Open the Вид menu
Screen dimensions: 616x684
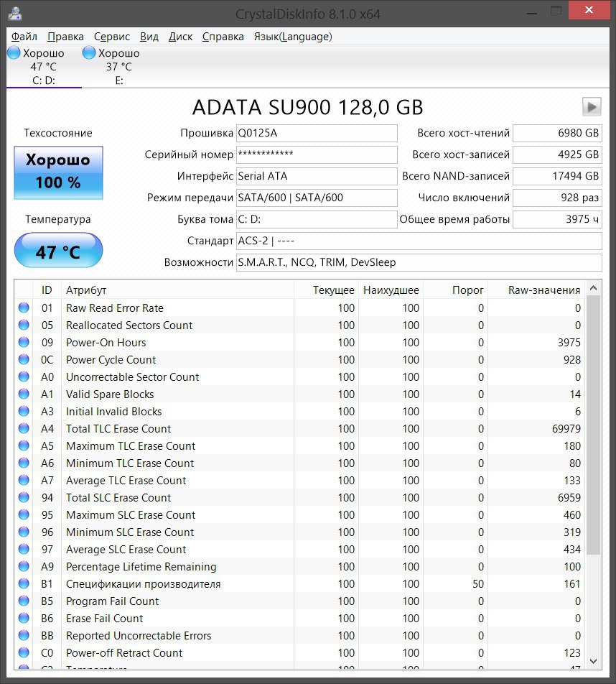click(149, 37)
